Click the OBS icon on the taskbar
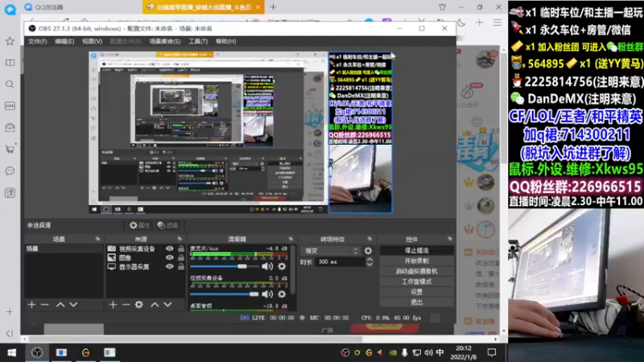 tap(37, 352)
